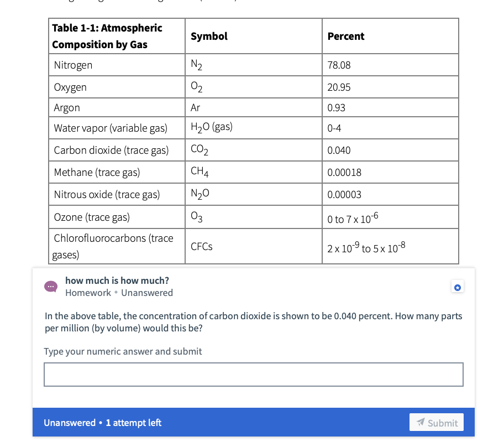Select the table header 'Percent'
The width and height of the screenshot is (504, 447).
345,36
